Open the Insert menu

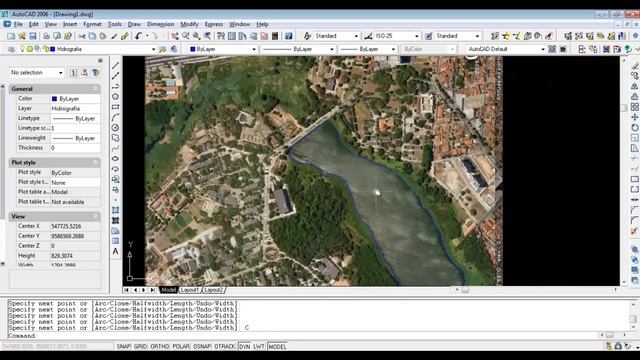click(x=70, y=24)
